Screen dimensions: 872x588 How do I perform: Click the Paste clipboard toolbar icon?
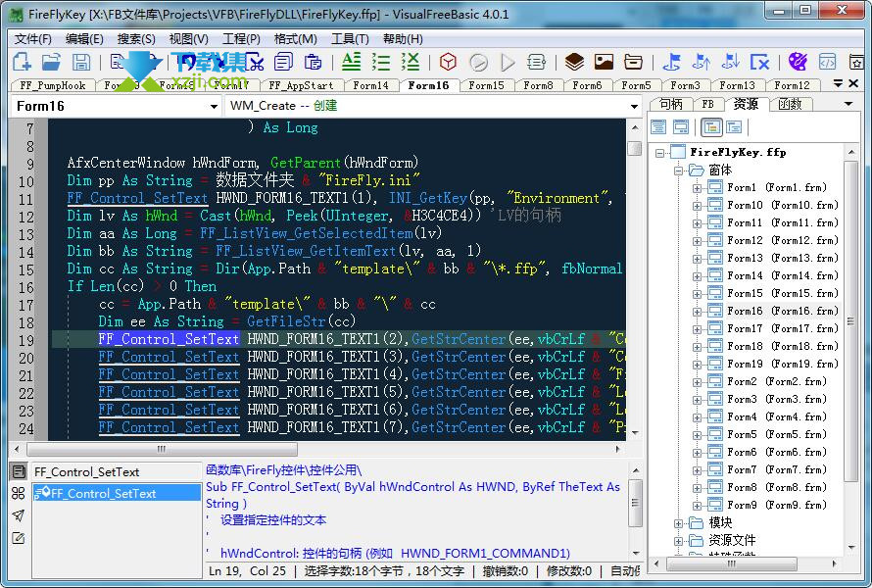coord(314,62)
